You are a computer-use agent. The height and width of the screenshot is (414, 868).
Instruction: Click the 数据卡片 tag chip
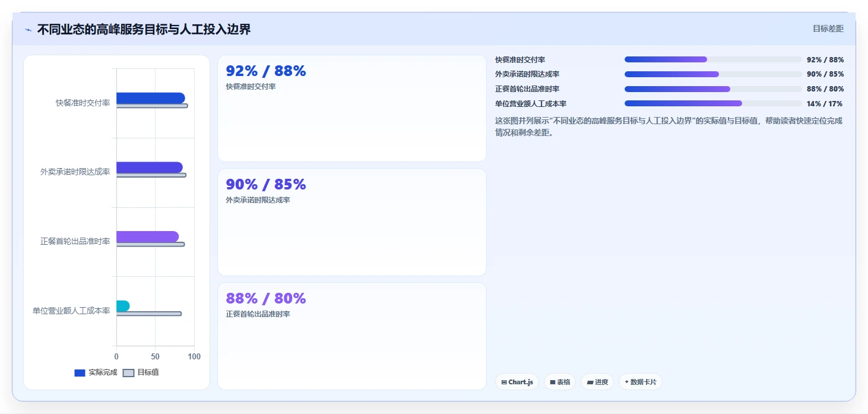[x=641, y=382]
